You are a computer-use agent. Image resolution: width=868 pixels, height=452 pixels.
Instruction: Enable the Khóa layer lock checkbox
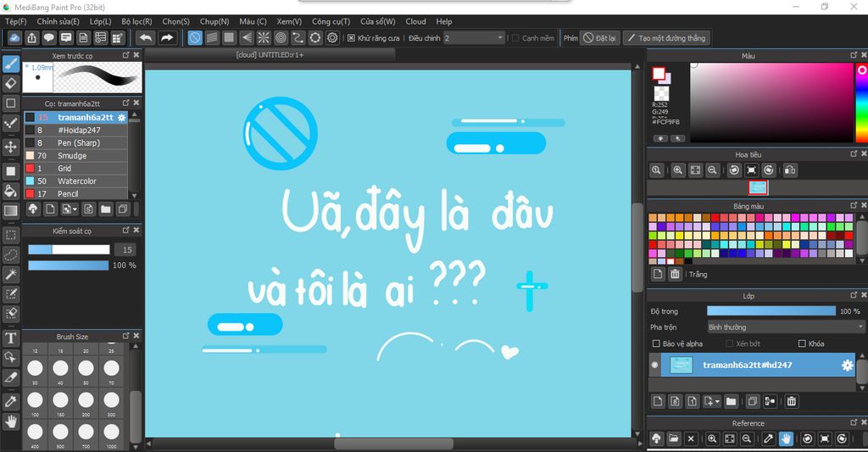(802, 343)
